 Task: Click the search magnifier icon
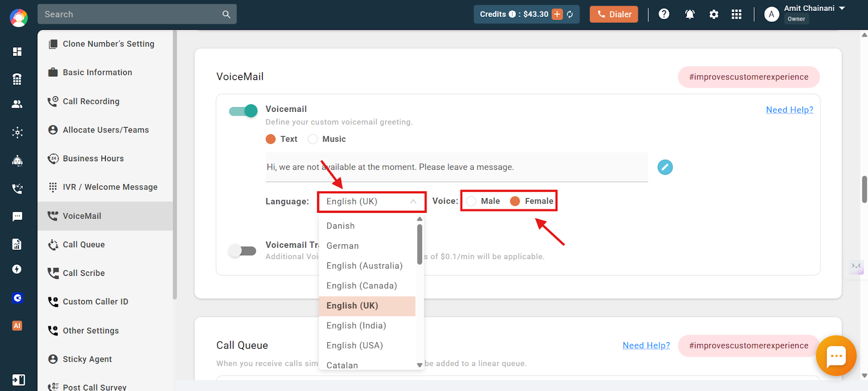(226, 15)
